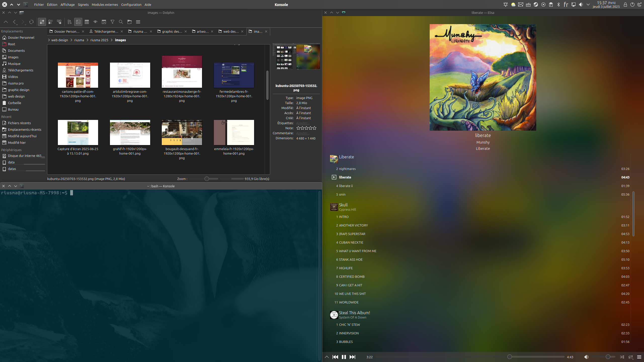Viewport: 644px width, 362px height.
Task: Skip to previous track in Elisa
Action: tap(335, 357)
